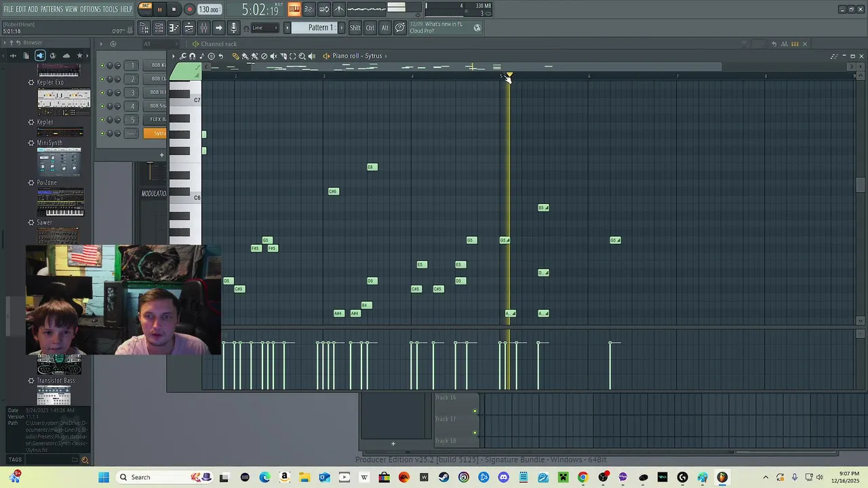This screenshot has height=488, width=868.
Task: Click the Alt key button in toolbar
Action: coord(385,28)
